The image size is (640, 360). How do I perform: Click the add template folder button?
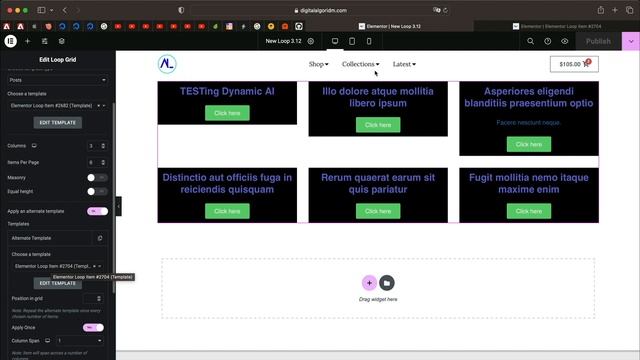[387, 283]
